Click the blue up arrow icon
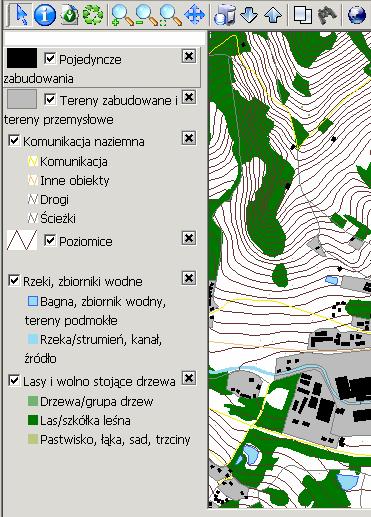Screen dimensions: 371x517 tap(273, 15)
